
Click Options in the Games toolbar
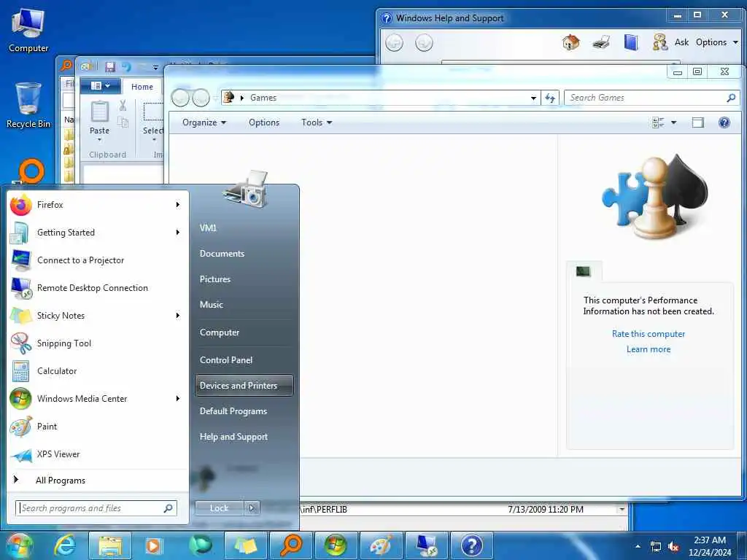(x=264, y=122)
